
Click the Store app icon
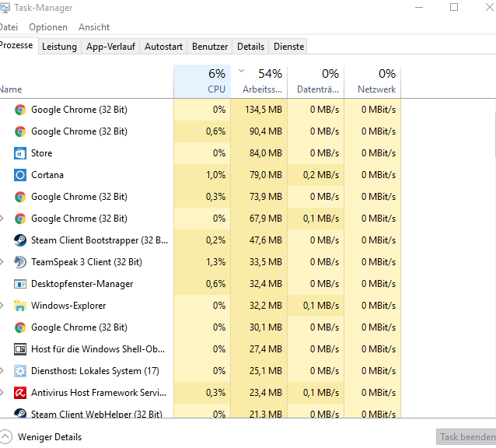tap(20, 153)
